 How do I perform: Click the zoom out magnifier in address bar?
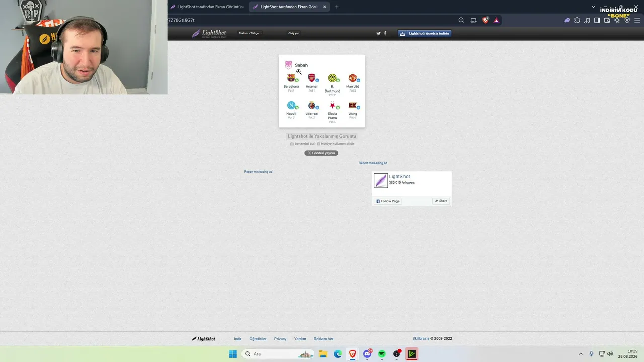(461, 20)
